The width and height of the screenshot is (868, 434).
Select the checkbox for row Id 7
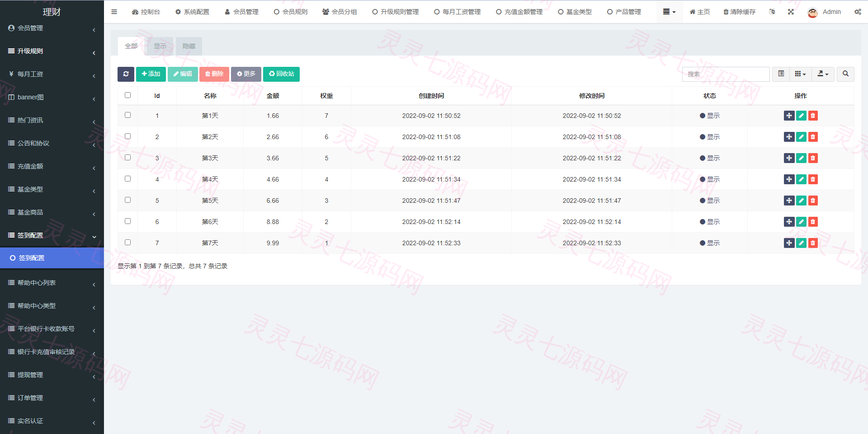point(127,243)
